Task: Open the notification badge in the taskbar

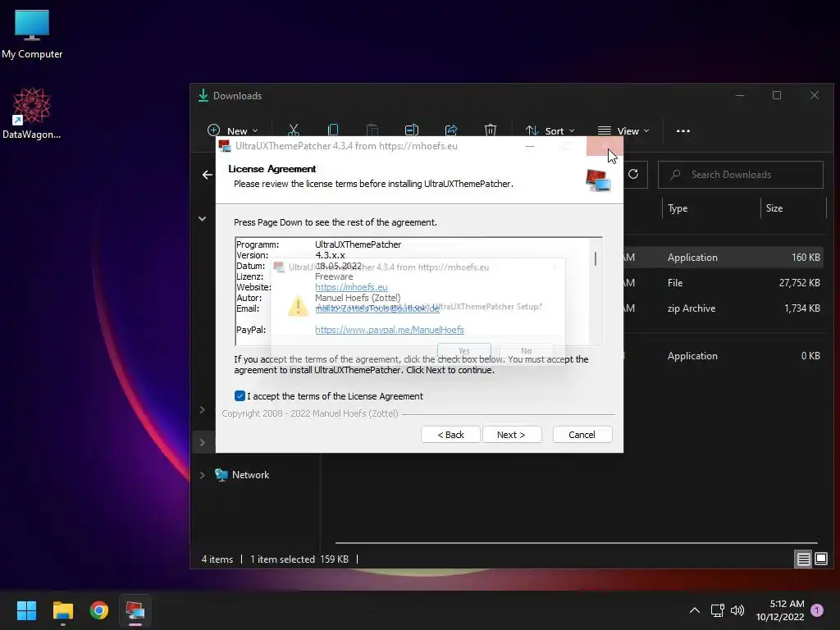Action: pos(817,610)
